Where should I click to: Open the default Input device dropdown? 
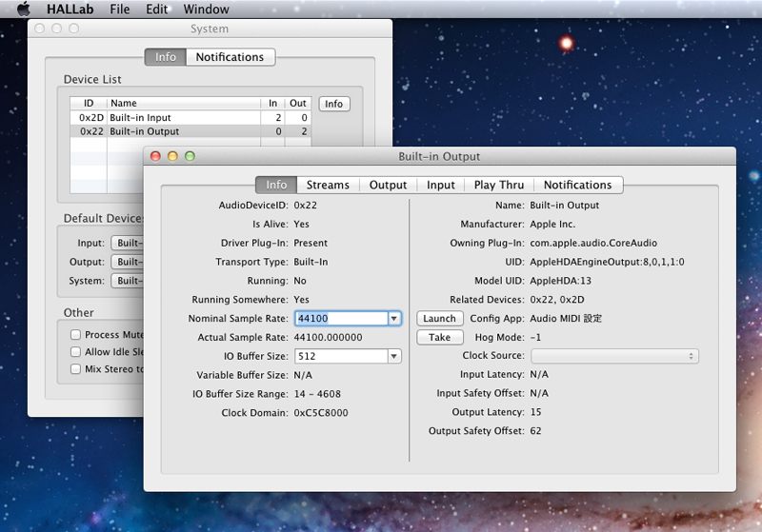pos(127,244)
